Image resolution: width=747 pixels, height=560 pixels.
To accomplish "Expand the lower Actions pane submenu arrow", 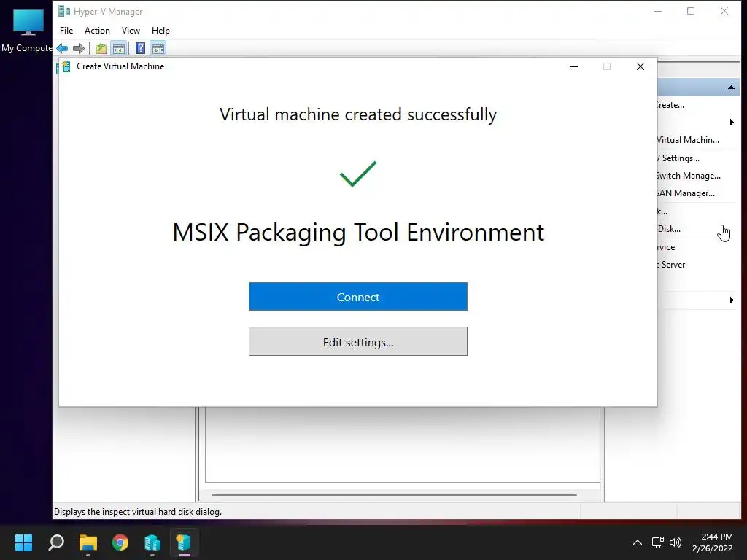I will pos(732,300).
